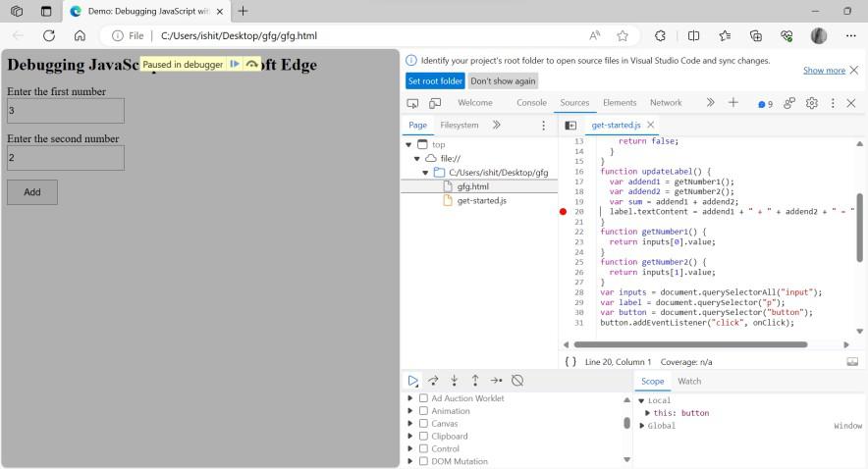Open Customize and control DevTools menu

click(833, 103)
